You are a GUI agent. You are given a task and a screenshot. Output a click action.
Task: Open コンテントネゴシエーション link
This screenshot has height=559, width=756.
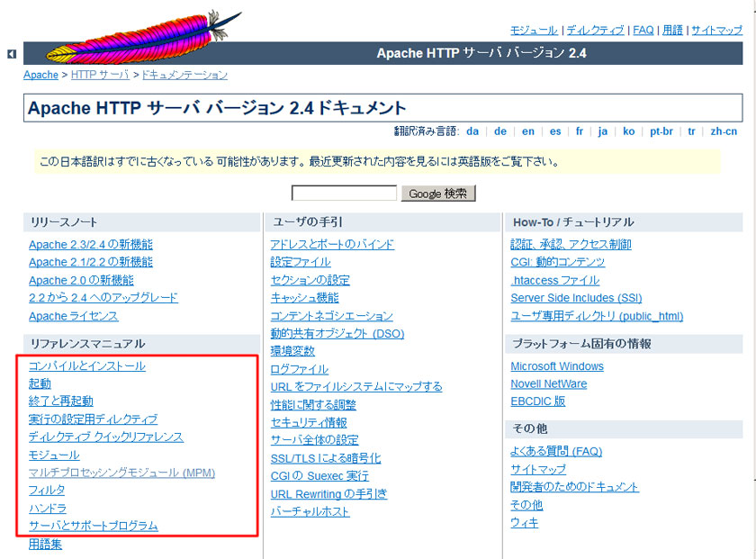click(332, 316)
